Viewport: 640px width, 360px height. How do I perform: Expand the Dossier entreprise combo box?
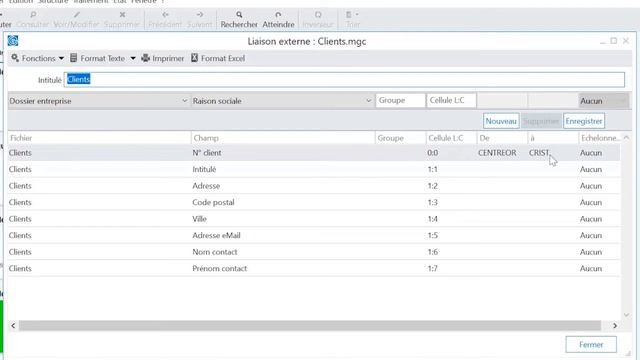coord(184,101)
